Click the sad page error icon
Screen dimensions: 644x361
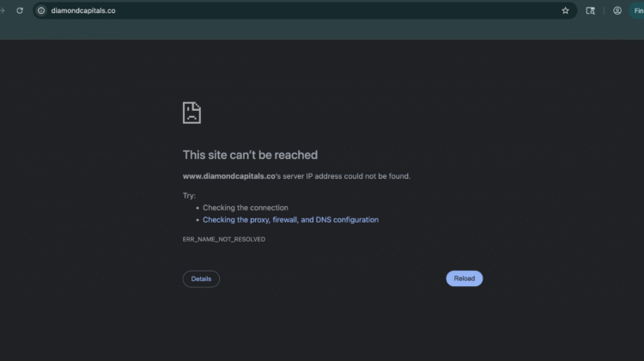click(x=191, y=113)
